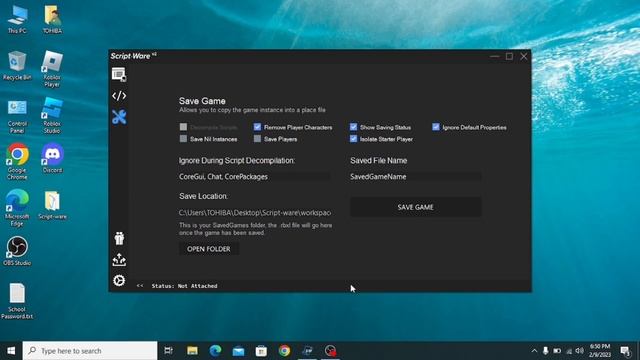
Task: Open Microsoft Store from the taskbar
Action: coord(261,351)
